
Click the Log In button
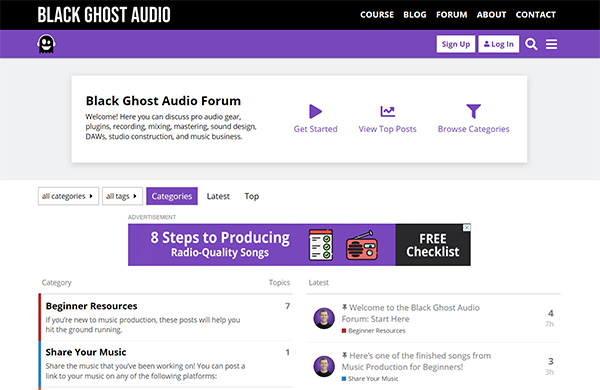499,44
